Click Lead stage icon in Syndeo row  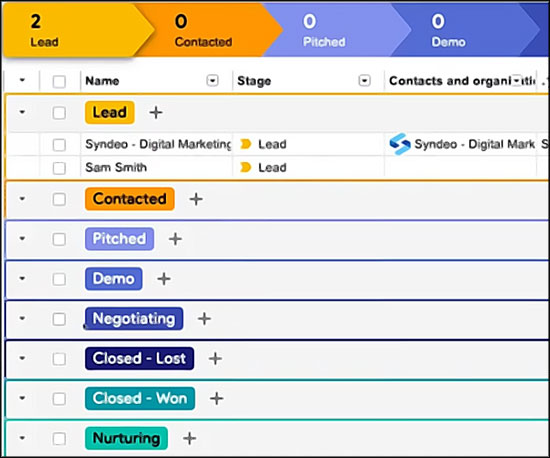246,144
